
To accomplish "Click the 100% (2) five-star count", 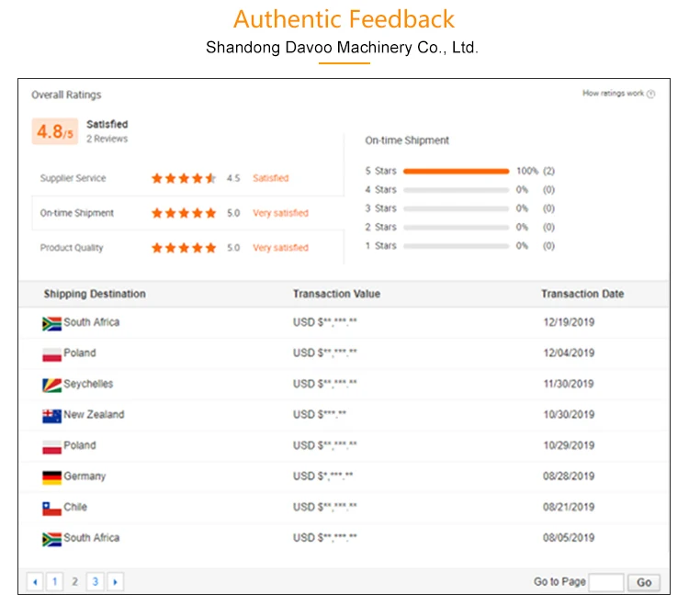I will pos(536,172).
